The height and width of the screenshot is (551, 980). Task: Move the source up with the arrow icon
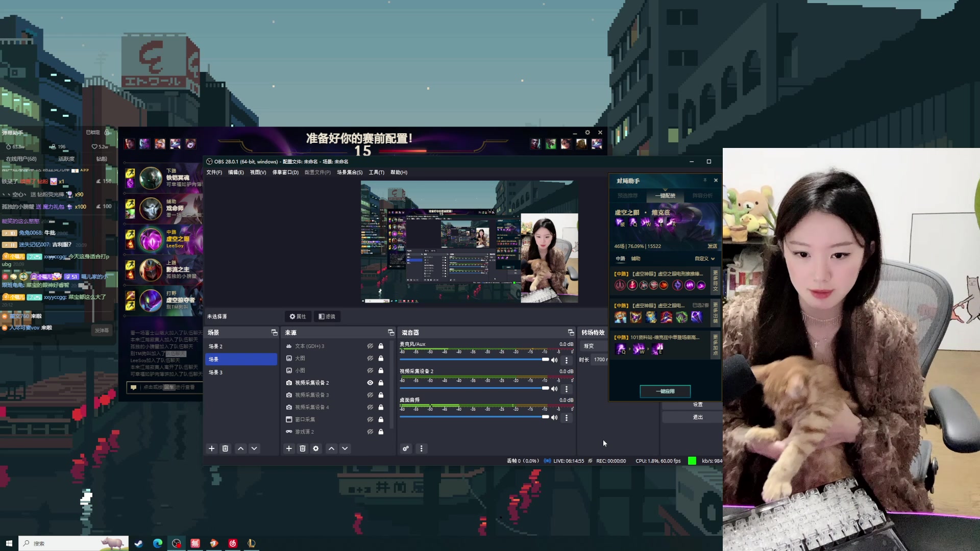pos(331,448)
